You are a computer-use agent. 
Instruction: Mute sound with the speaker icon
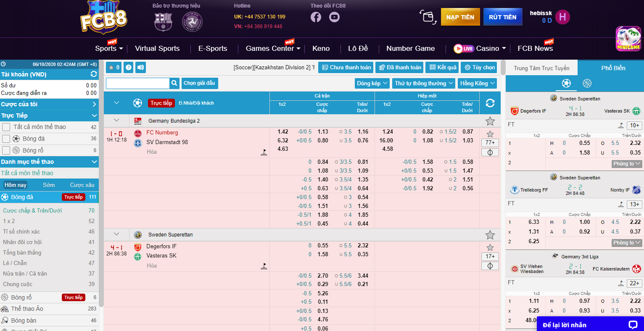point(141,67)
